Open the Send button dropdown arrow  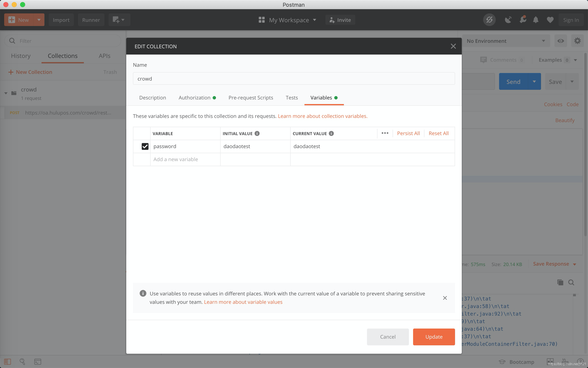coord(534,82)
